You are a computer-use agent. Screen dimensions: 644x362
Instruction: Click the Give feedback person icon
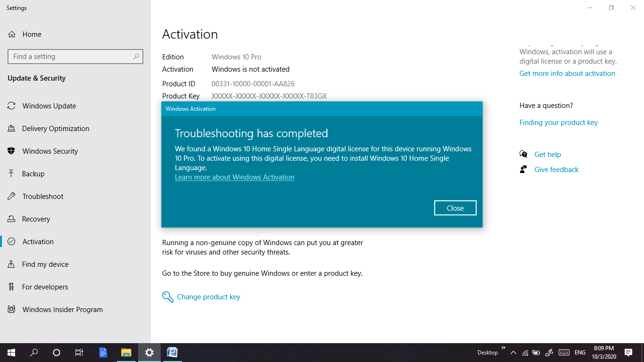[523, 170]
